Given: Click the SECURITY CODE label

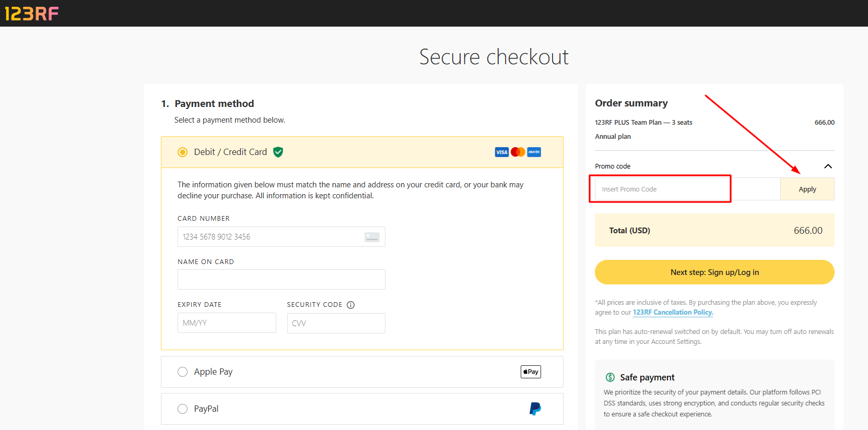Looking at the screenshot, I should (314, 305).
